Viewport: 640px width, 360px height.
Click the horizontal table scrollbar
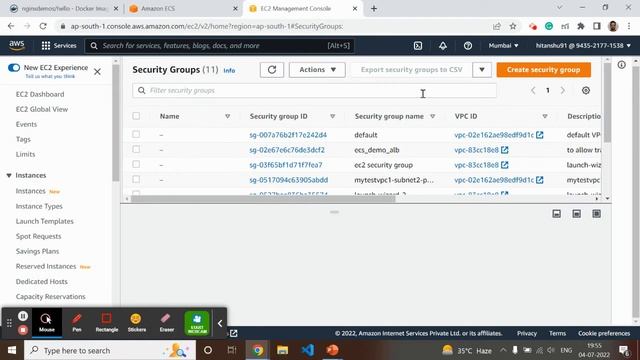[x=263, y=199]
